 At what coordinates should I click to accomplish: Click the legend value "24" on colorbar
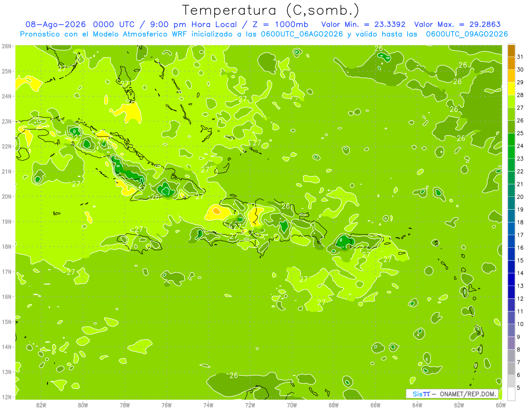click(x=520, y=146)
